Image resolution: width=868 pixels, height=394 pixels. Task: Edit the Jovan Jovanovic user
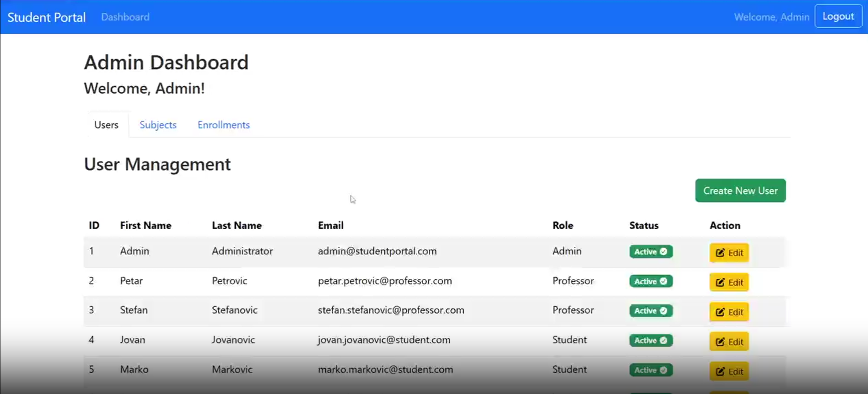tap(729, 341)
